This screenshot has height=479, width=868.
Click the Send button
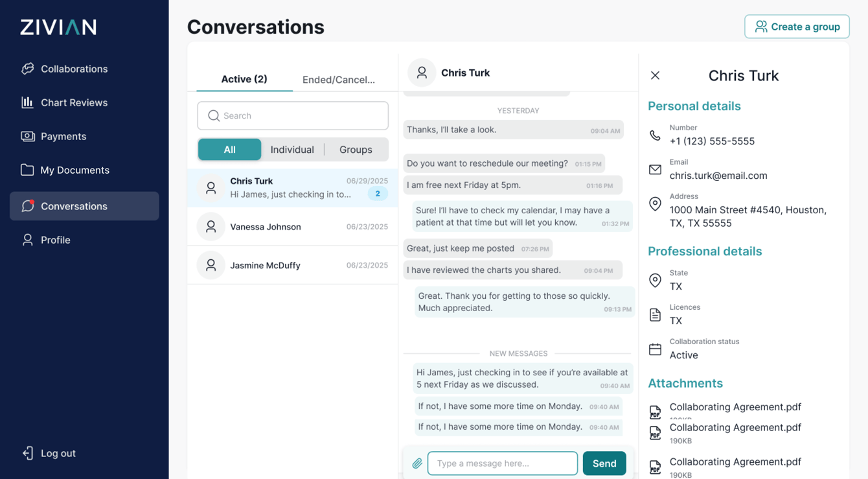(x=604, y=463)
